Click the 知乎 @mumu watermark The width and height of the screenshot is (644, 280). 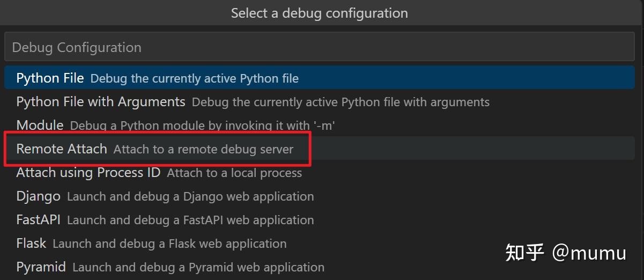(x=566, y=252)
